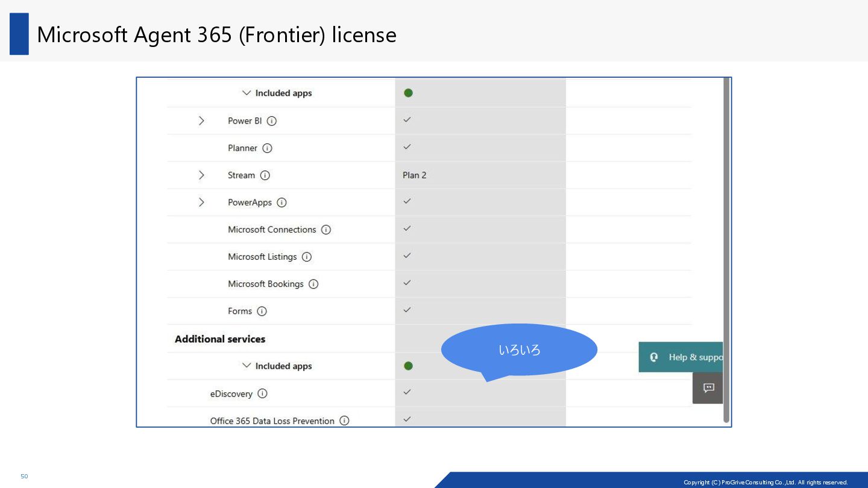Click the Microsoft Connections row label
Screen dimensions: 868x488
272,230
